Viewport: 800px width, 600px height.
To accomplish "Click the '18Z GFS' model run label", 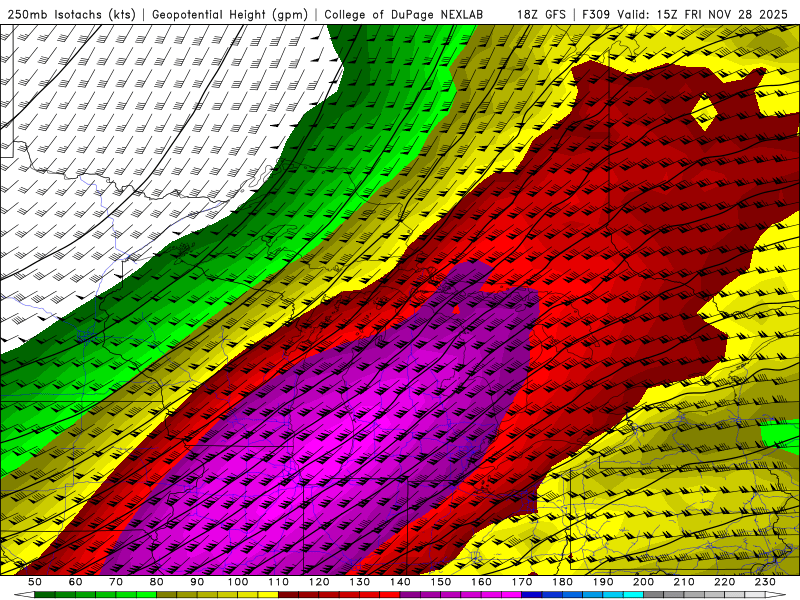I will 541,14.
